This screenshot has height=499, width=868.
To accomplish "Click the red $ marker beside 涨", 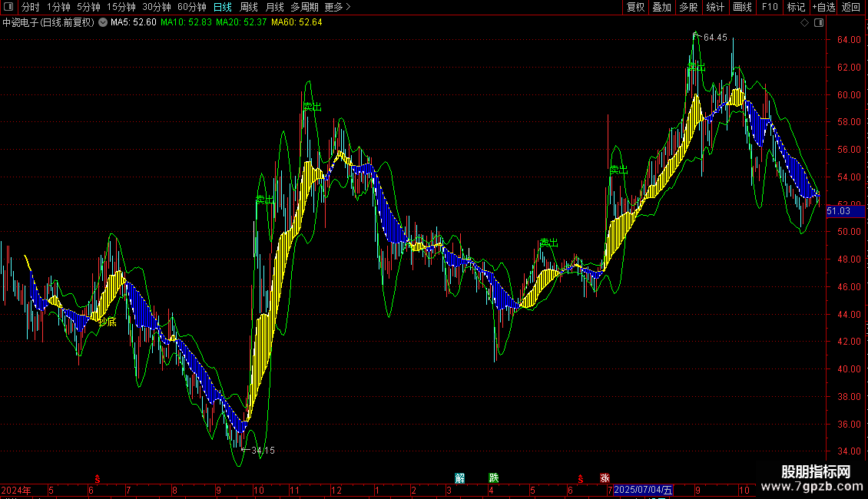I will [580, 478].
